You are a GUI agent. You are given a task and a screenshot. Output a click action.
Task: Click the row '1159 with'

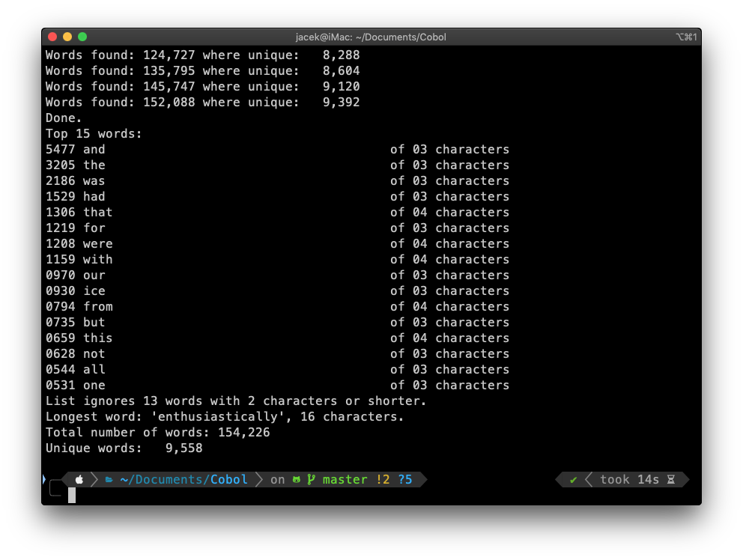277,259
